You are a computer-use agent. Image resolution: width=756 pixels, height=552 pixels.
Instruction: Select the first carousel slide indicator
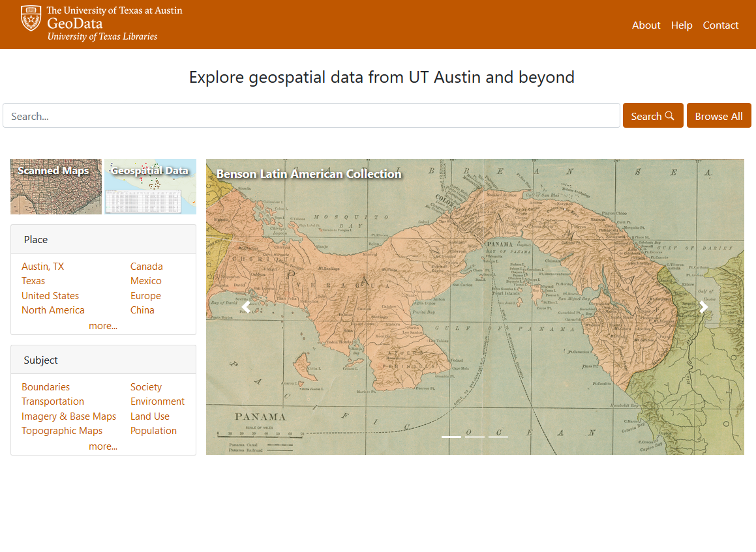coord(451,437)
